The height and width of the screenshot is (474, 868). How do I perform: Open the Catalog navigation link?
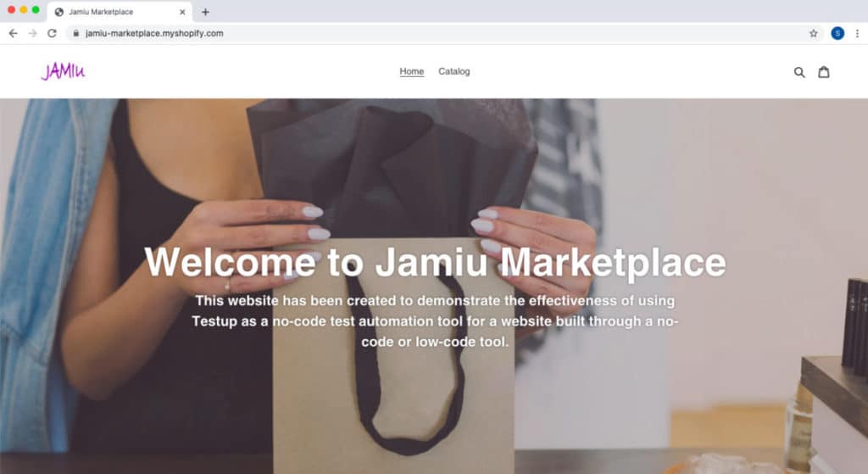point(454,71)
